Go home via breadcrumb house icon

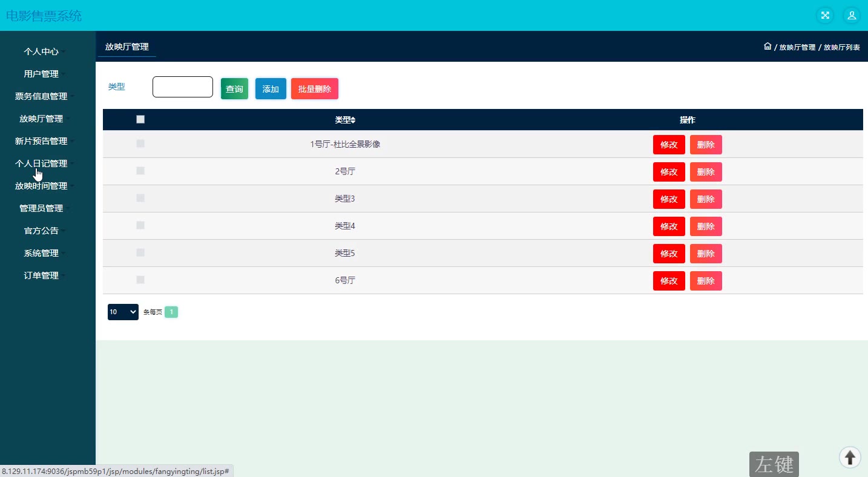(768, 47)
